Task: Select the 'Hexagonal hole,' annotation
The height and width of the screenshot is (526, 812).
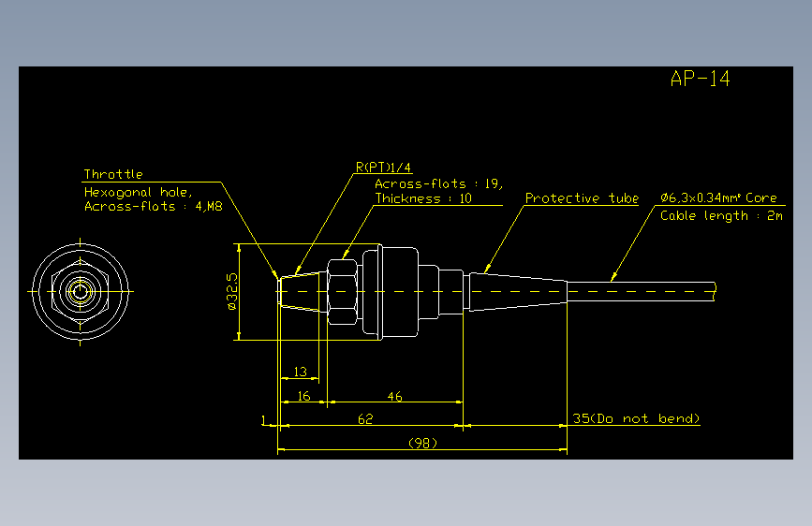Action: tap(139, 193)
